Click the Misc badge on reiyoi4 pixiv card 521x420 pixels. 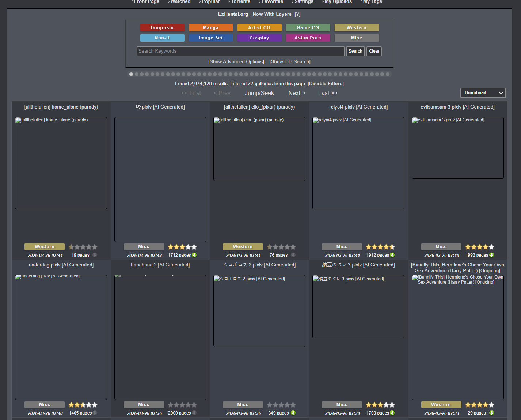tap(342, 247)
